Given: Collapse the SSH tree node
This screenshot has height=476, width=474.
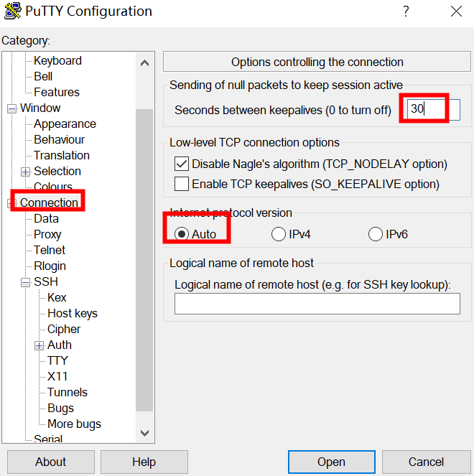Looking at the screenshot, I should [26, 282].
